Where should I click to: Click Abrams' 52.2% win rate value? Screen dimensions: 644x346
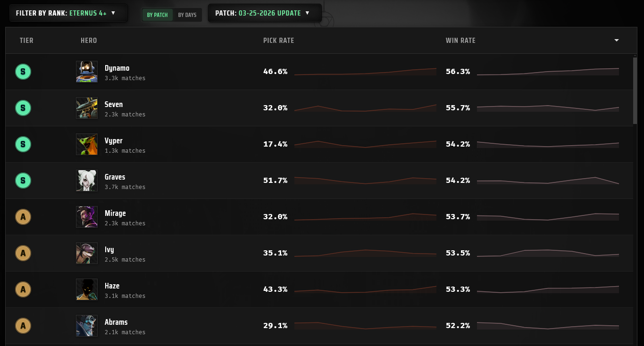click(458, 326)
